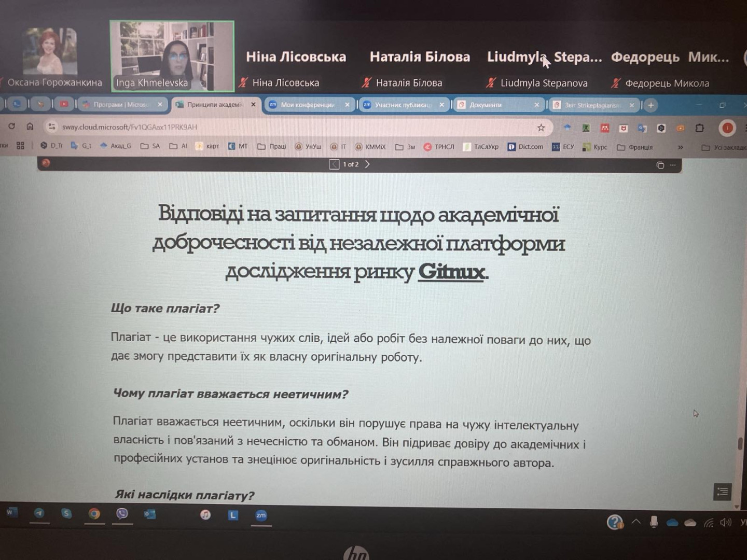Click the Sway duplicate view icon
The height and width of the screenshot is (560, 747).
pyautogui.click(x=660, y=165)
